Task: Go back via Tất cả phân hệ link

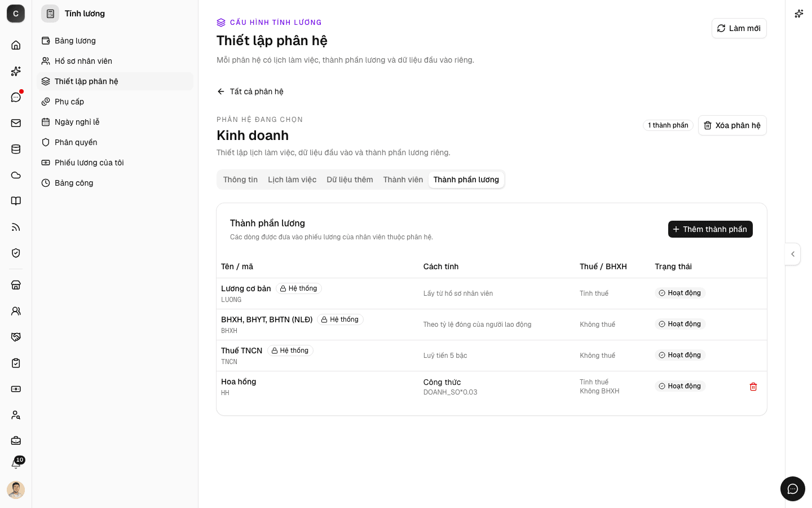Action: (250, 91)
